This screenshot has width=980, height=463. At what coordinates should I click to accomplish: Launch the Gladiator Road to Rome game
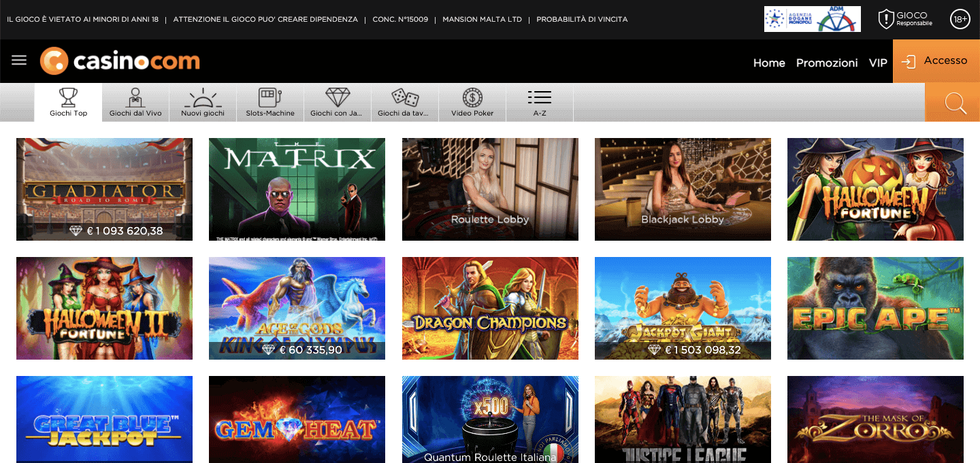[104, 189]
